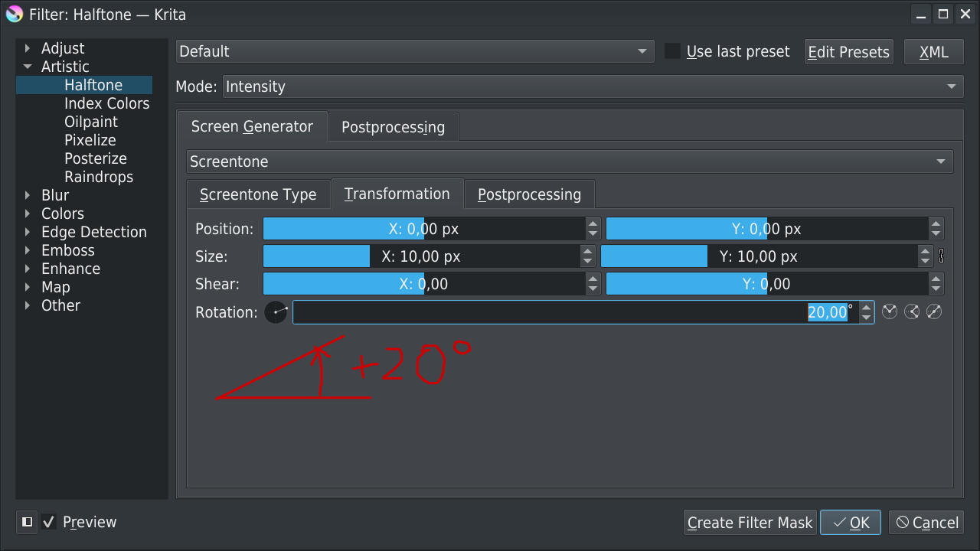Image resolution: width=980 pixels, height=551 pixels.
Task: Click the Shear X slider
Action: [424, 284]
